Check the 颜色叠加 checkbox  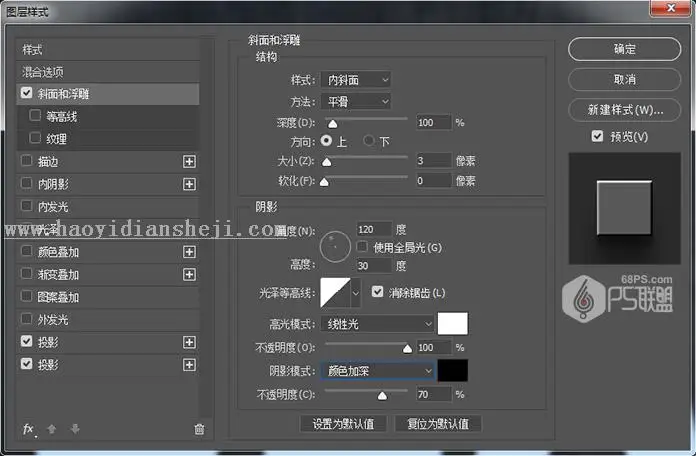[27, 251]
